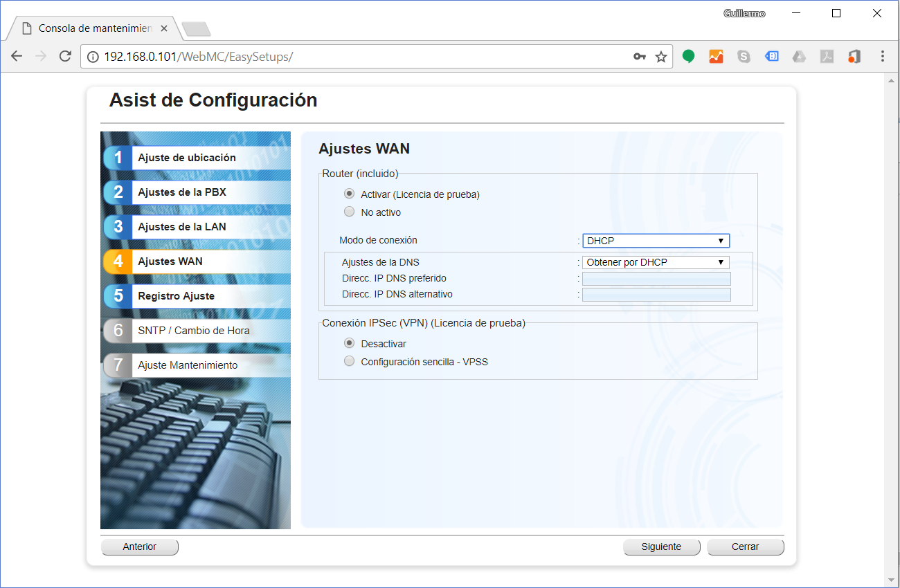Viewport: 900px width, 588px height.
Task: Bookmark this page with the star icon
Action: tap(660, 56)
